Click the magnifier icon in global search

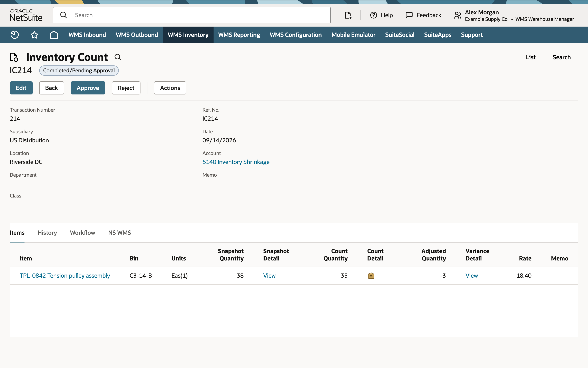[64, 15]
